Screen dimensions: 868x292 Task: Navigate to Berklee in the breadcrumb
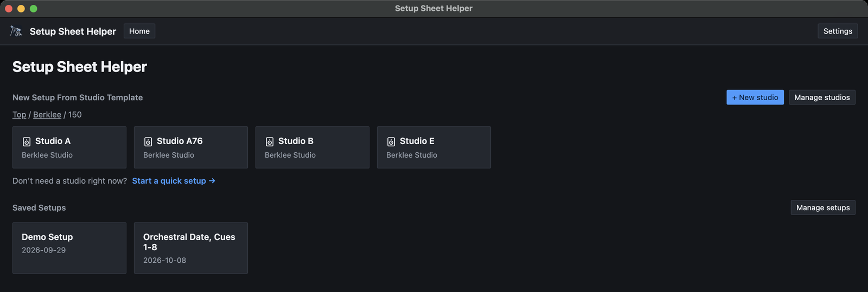47,115
